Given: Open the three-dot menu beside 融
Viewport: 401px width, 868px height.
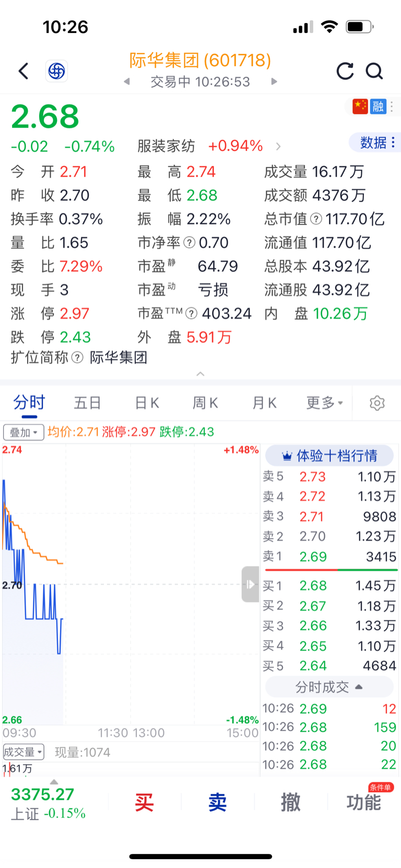Looking at the screenshot, I should 392,106.
